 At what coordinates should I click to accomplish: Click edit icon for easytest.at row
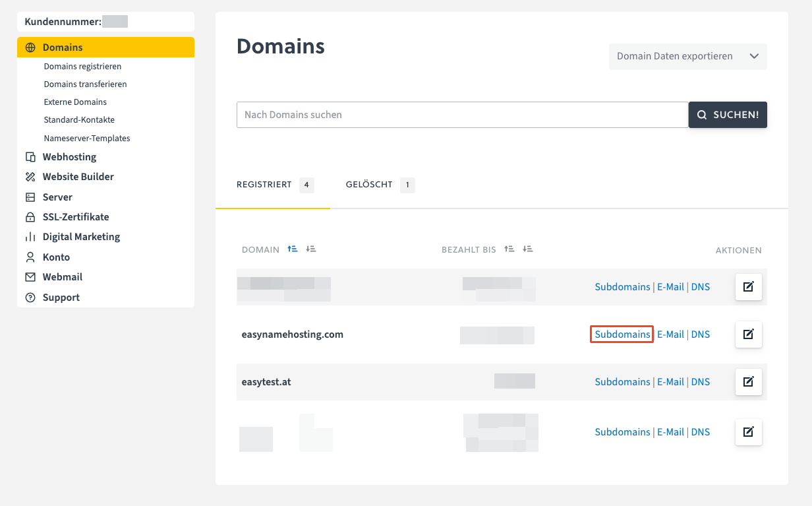tap(748, 382)
